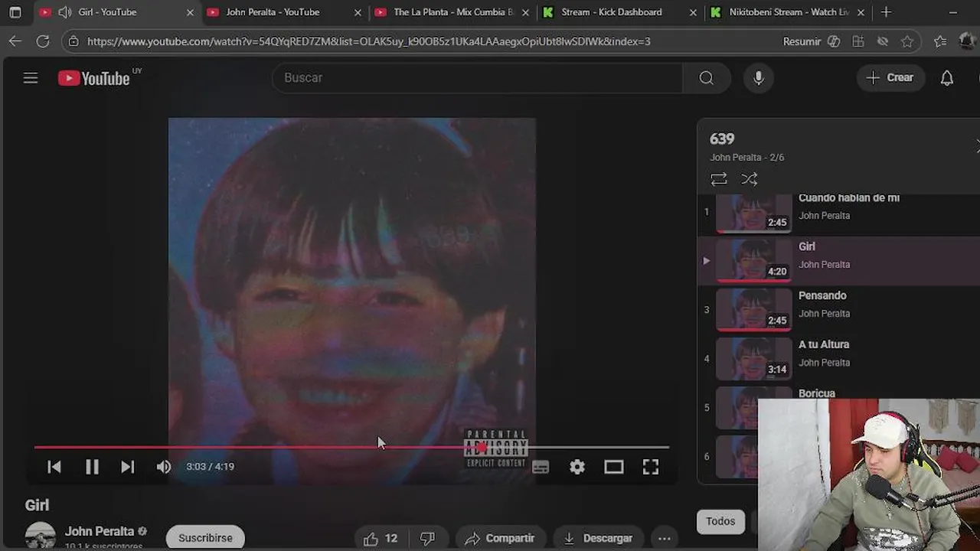Open browser profile avatar
Screen dimensions: 980x551
pos(966,41)
